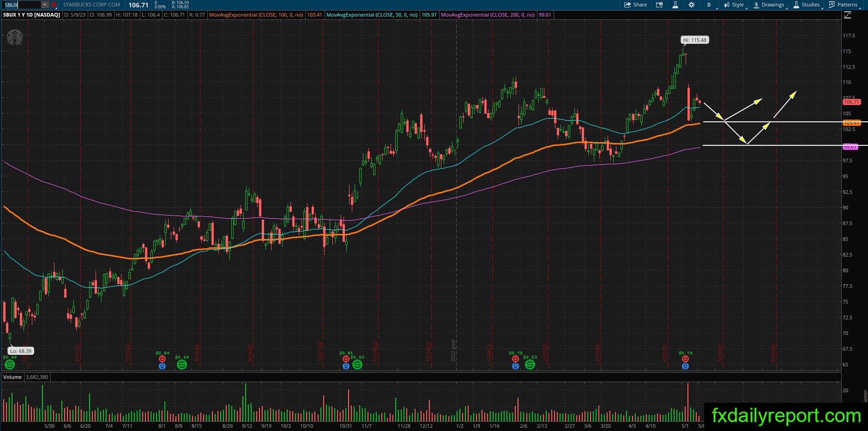Image resolution: width=868 pixels, height=431 pixels.
Task: Click the Lo: 68.39 price bubble
Action: [x=21, y=351]
